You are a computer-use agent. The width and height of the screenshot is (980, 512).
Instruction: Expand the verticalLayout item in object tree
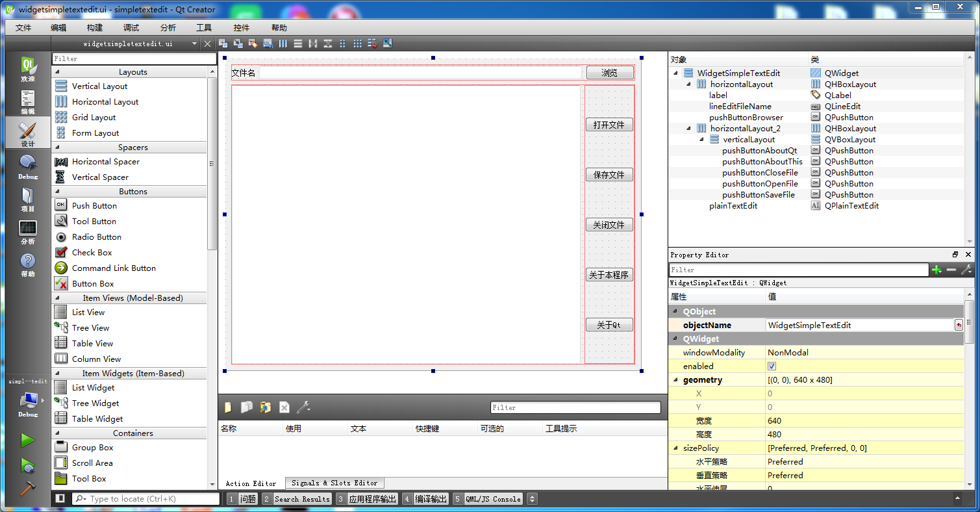pos(703,139)
